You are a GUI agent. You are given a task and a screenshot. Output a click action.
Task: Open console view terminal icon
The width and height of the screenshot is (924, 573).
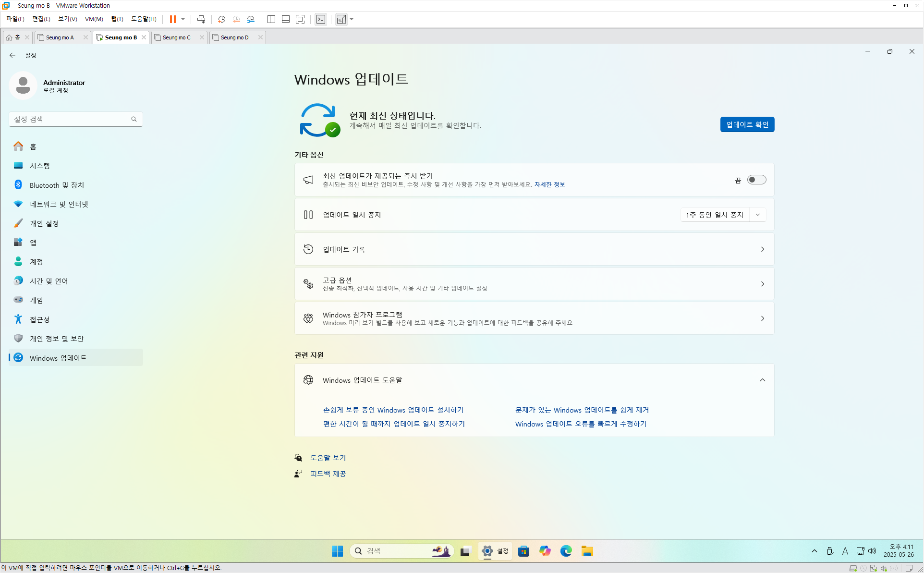[321, 19]
